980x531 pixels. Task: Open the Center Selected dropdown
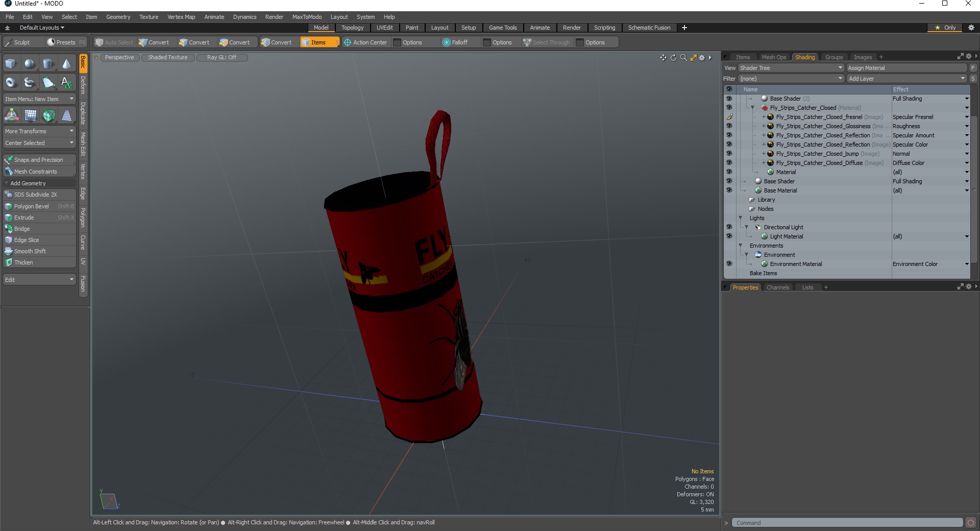click(39, 143)
